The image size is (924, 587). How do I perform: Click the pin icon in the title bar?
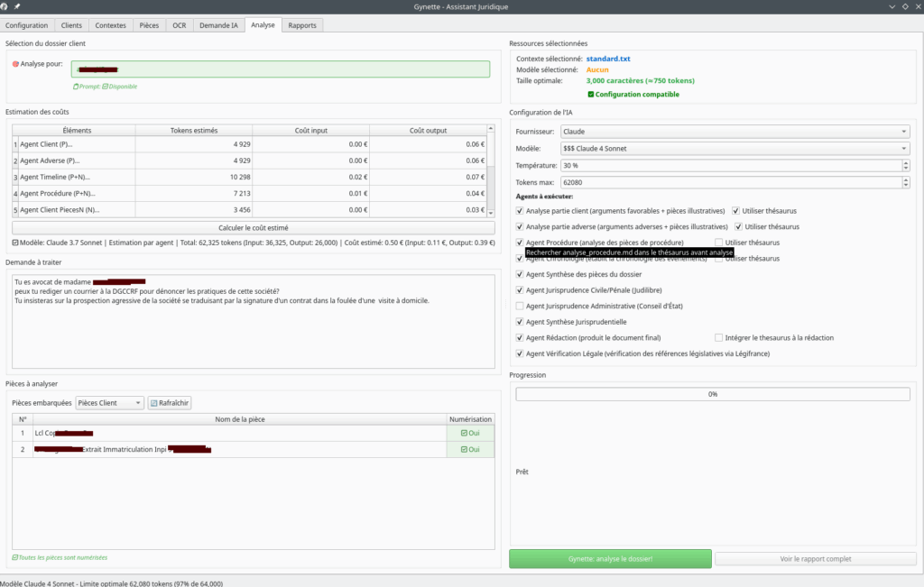point(17,6)
